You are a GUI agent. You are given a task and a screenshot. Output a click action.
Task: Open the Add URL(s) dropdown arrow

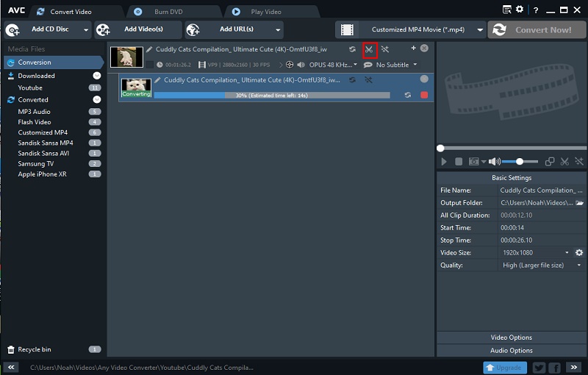point(278,30)
